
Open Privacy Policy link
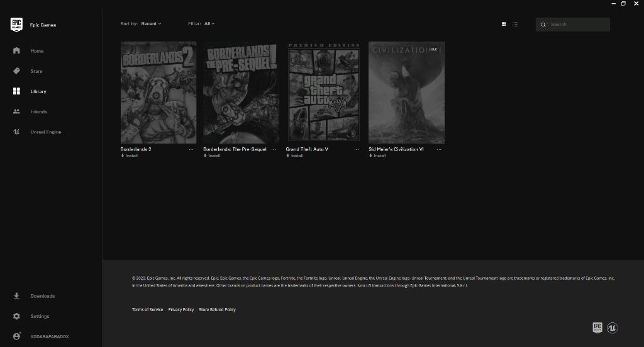click(x=181, y=310)
